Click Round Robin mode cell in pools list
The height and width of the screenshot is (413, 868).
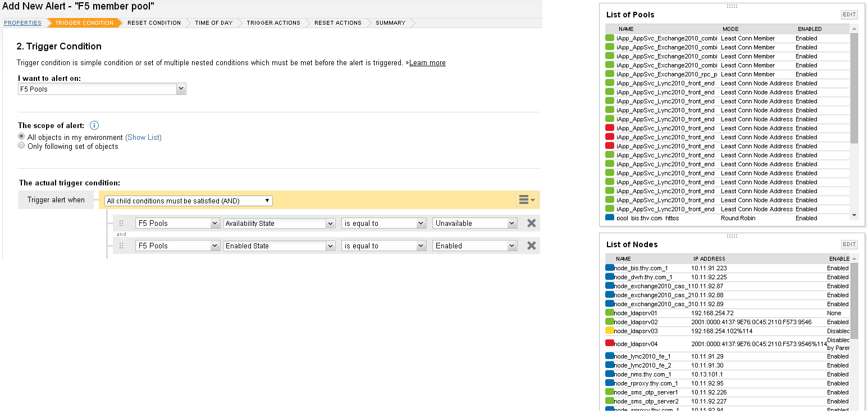[738, 218]
